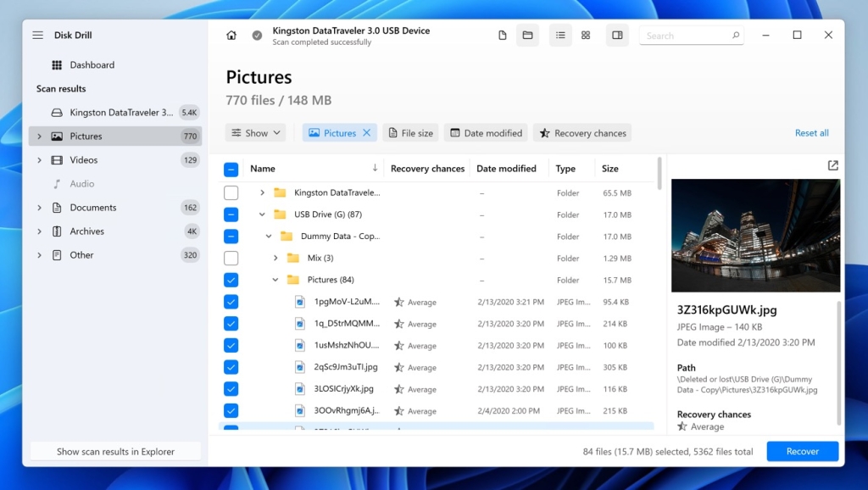
Task: Click the 3Z316kpGUWk.jpg preview thumbnail
Action: [755, 235]
